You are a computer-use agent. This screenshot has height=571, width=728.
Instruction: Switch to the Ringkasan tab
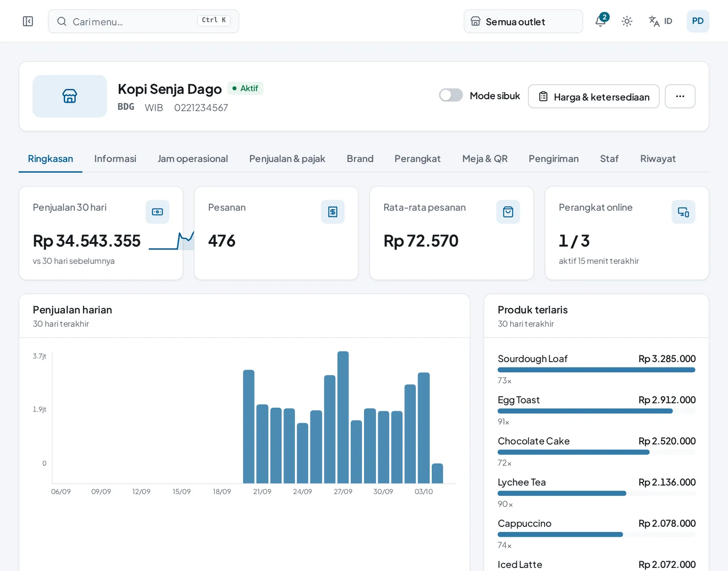(51, 159)
